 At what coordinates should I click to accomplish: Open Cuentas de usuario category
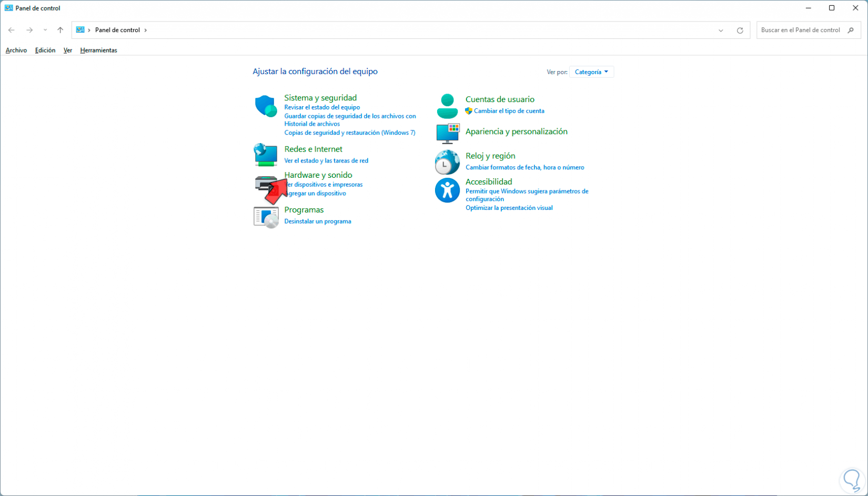(500, 99)
